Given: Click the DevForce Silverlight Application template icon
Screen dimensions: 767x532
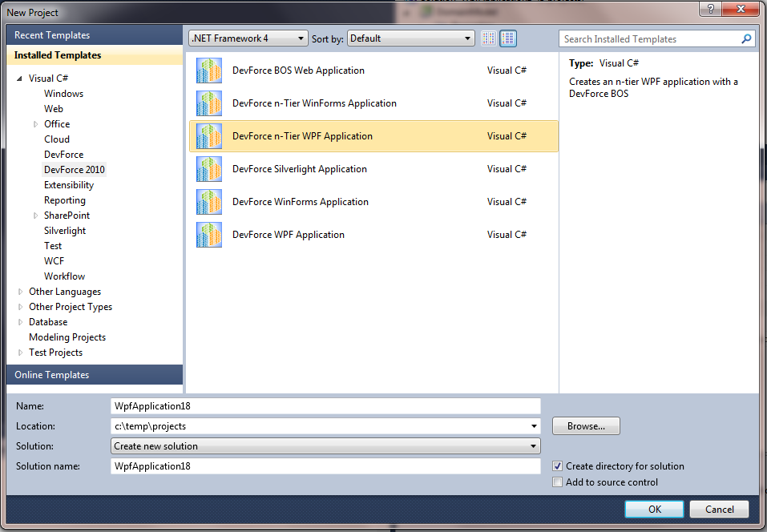Looking at the screenshot, I should pos(209,169).
